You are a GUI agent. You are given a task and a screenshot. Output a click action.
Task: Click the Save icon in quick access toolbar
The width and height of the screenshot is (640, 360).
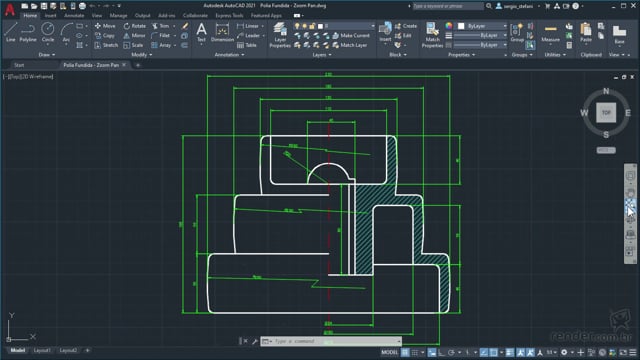tap(44, 6)
